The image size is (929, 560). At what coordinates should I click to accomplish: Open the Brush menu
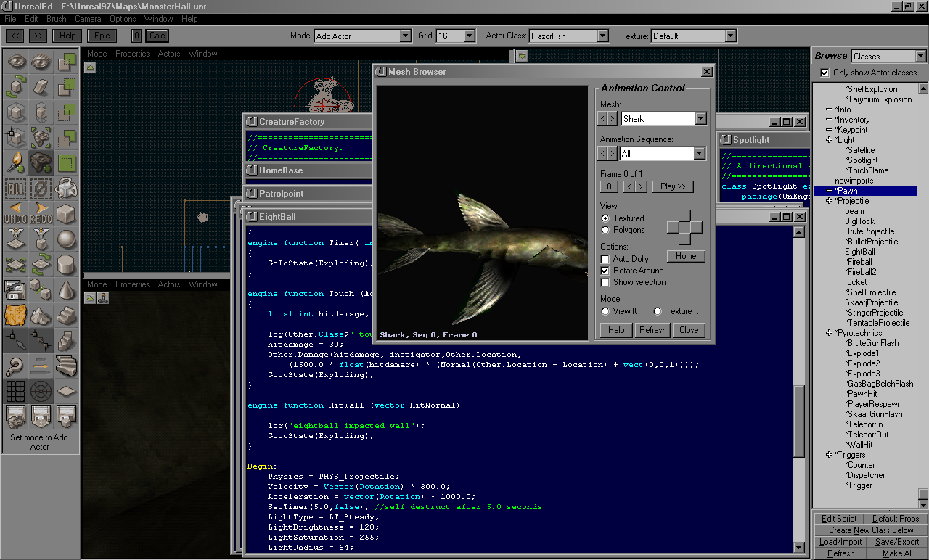click(x=56, y=19)
